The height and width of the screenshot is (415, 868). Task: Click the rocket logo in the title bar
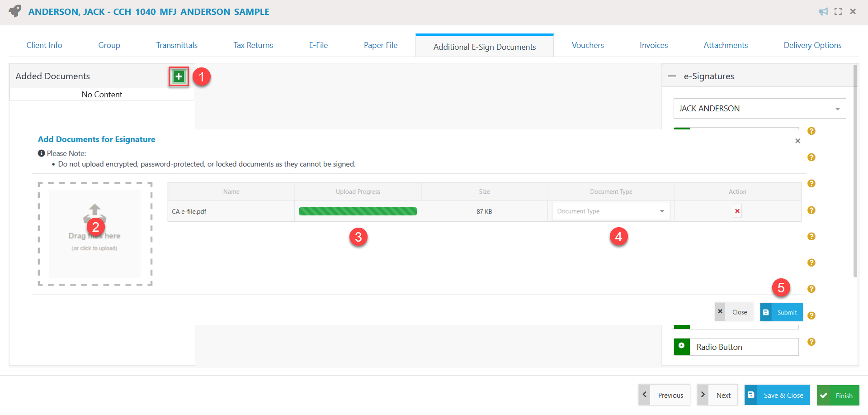click(x=14, y=11)
